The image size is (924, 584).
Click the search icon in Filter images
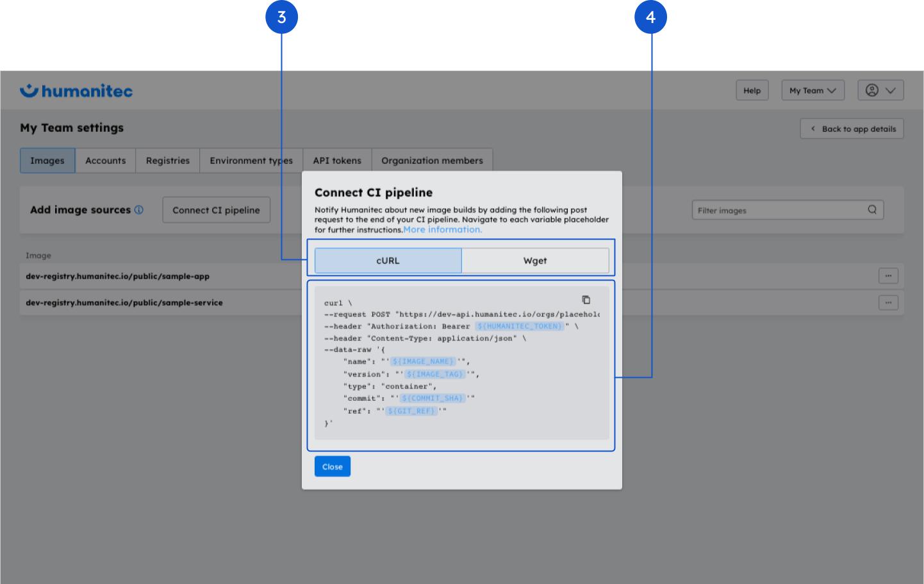872,209
